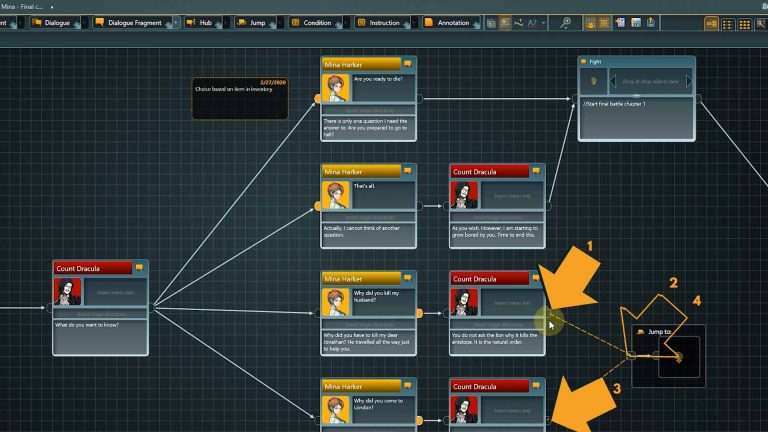This screenshot has width=768, height=432.
Task: Click speech icon on Mina 'That's all' node
Action: 408,171
